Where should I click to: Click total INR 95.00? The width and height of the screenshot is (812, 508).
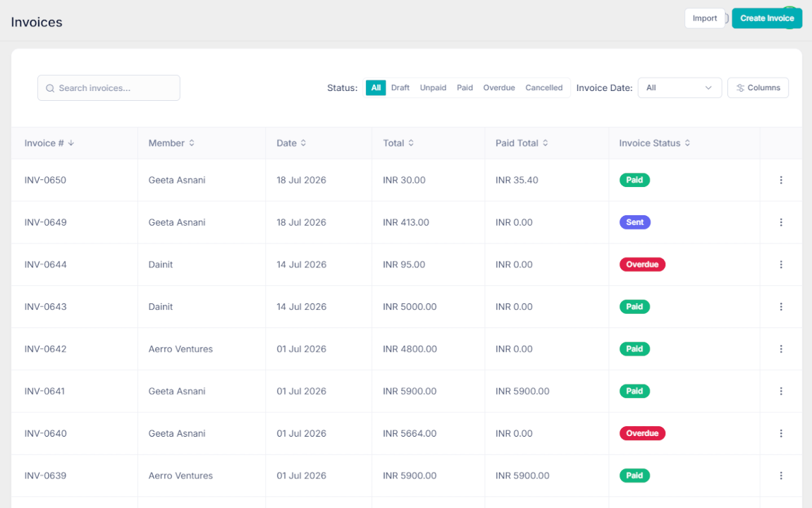404,265
